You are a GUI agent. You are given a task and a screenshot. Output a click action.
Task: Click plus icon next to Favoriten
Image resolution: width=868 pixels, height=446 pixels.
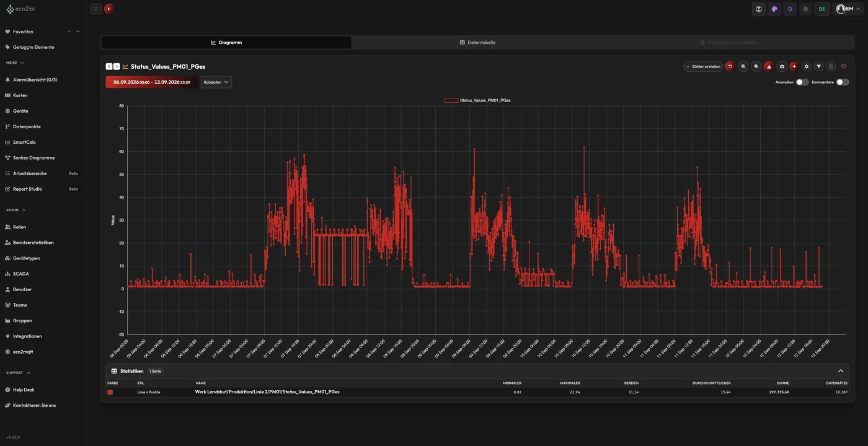[x=69, y=32]
